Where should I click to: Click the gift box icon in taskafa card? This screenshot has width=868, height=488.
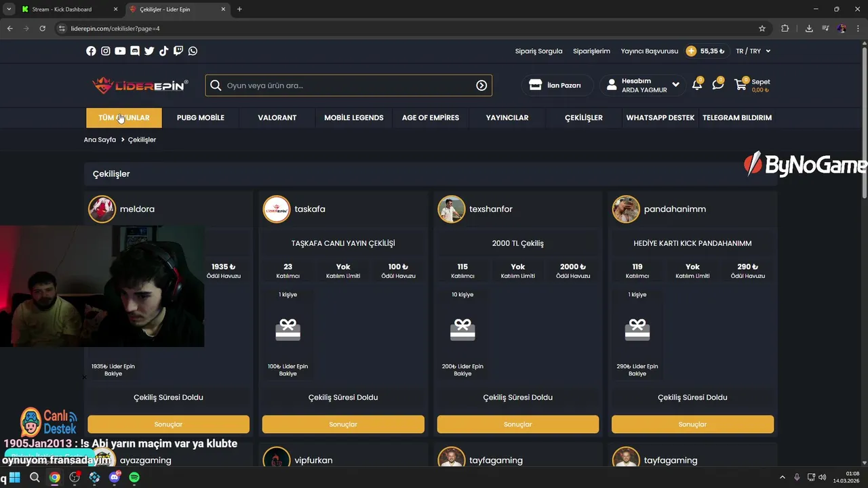coord(288,330)
